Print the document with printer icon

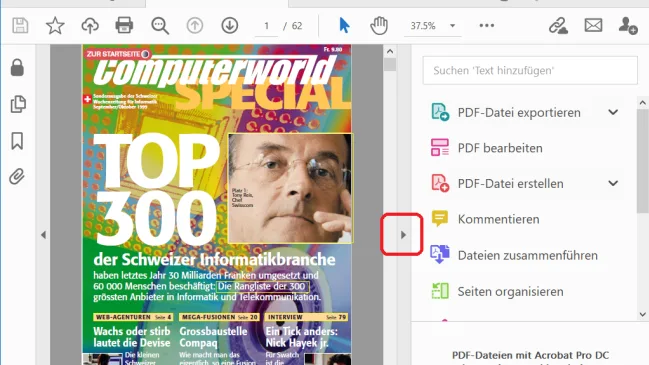(x=124, y=26)
